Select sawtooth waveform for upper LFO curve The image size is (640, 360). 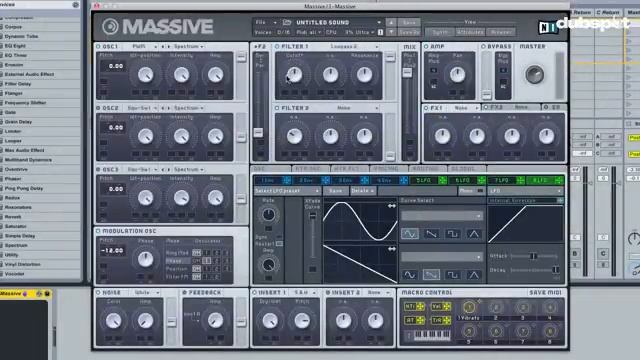(431, 234)
